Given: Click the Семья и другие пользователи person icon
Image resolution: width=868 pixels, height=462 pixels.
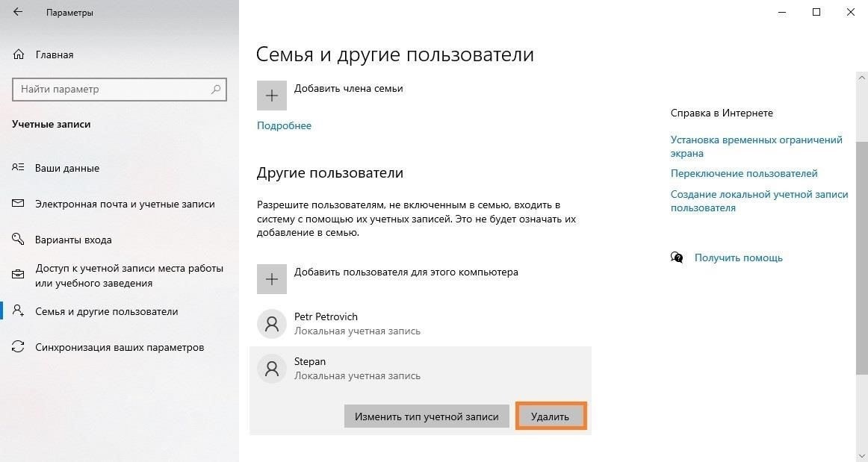Looking at the screenshot, I should coord(18,310).
